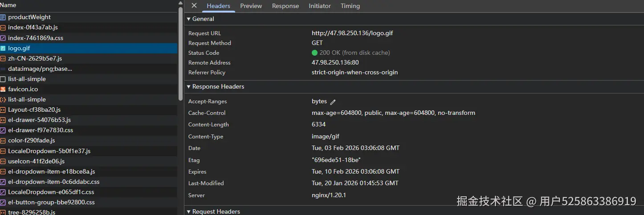Collapse the Response Headers section
Image resolution: width=644 pixels, height=215 pixels.
coord(189,86)
